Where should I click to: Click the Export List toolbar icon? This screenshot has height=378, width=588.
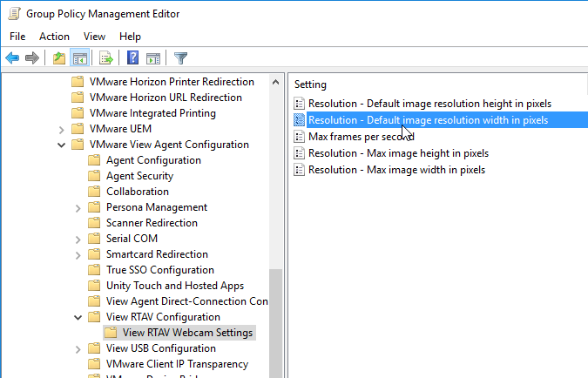click(x=106, y=58)
